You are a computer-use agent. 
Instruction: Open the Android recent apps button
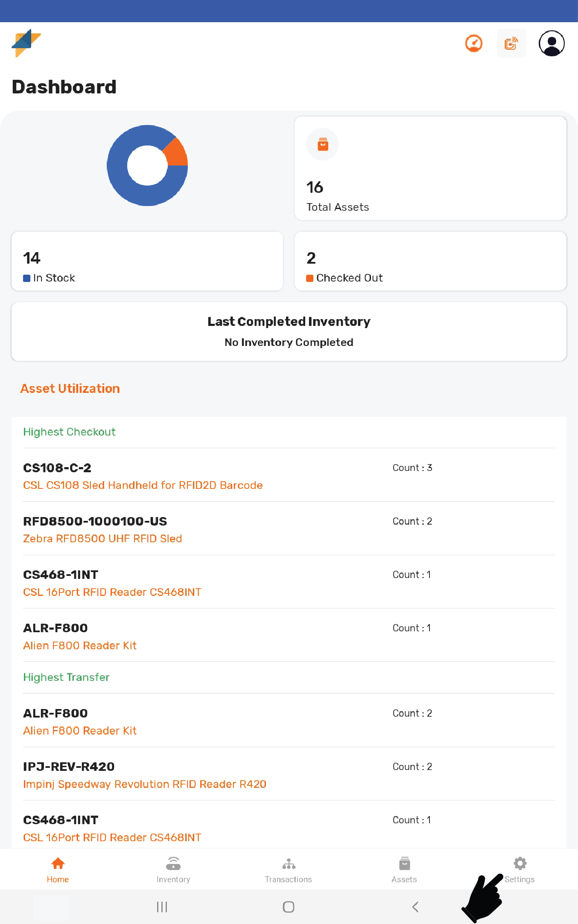[x=162, y=907]
